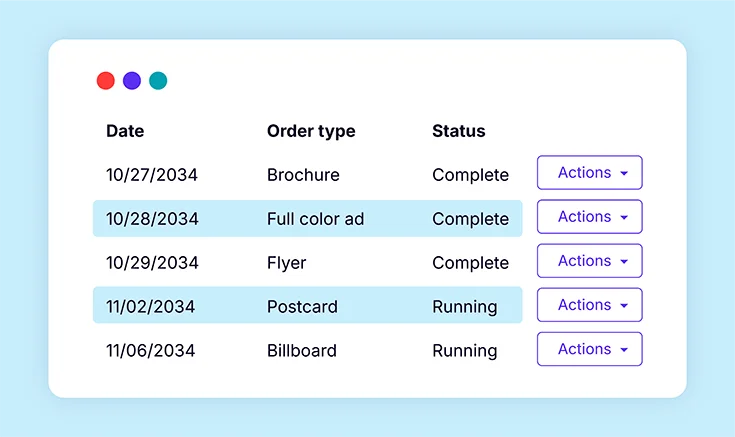Select the 10/29/2034 date cell
Viewport: 735px width, 437px height.
pyautogui.click(x=152, y=263)
